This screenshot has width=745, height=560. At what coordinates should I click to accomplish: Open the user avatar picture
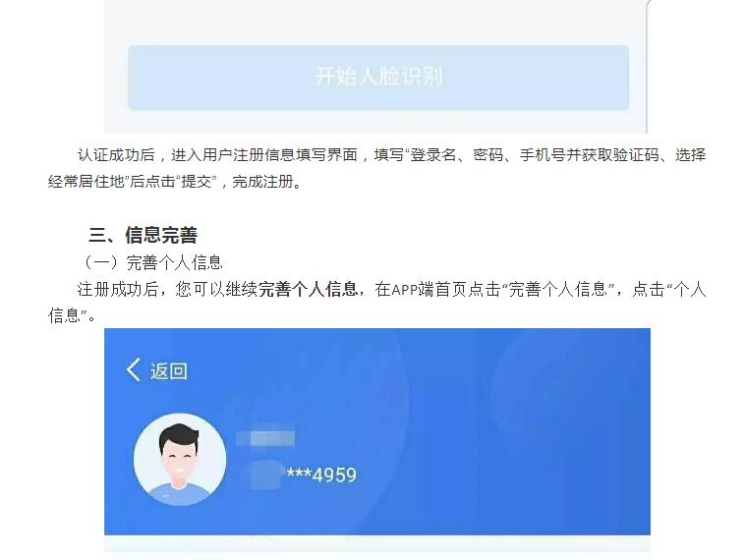[x=180, y=459]
